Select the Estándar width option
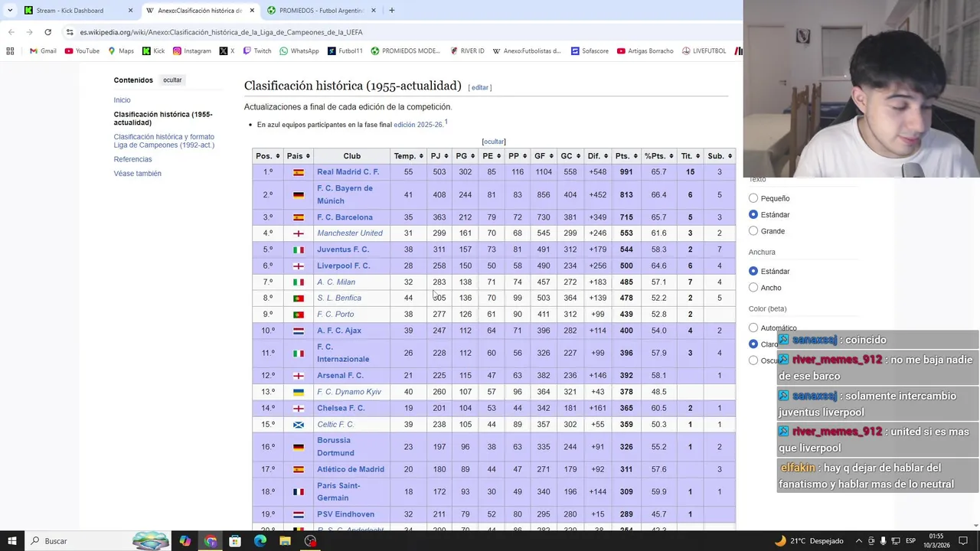Screen dimensions: 980x551 pos(753,271)
